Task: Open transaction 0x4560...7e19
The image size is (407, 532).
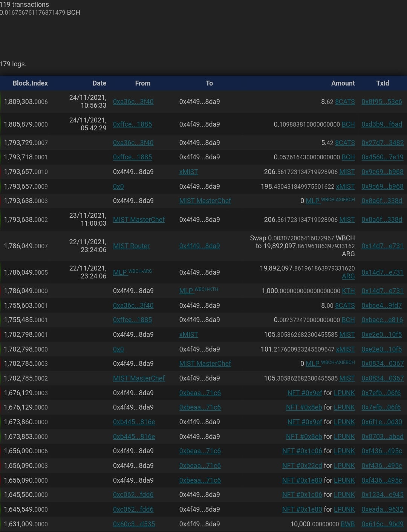Action: (382, 157)
